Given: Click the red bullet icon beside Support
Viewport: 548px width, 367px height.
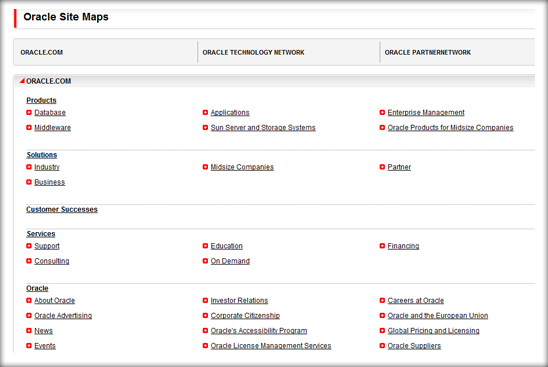Looking at the screenshot, I should click(x=29, y=246).
